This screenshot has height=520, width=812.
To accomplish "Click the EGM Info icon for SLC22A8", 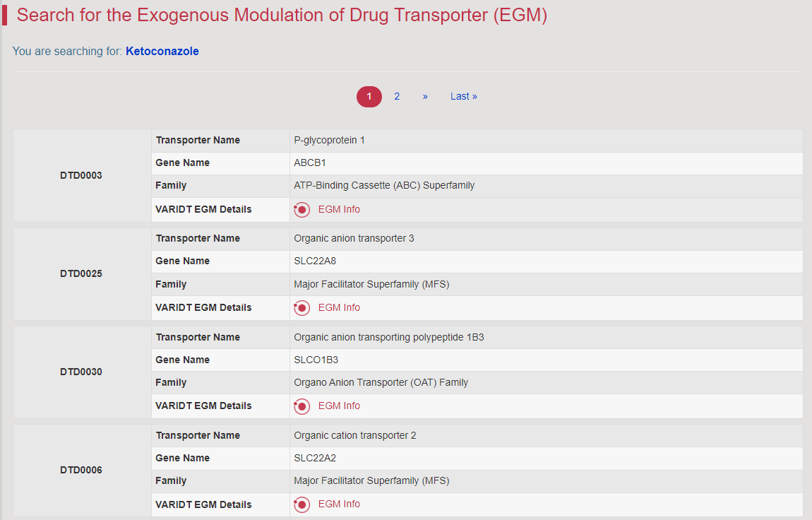I will pos(302,308).
